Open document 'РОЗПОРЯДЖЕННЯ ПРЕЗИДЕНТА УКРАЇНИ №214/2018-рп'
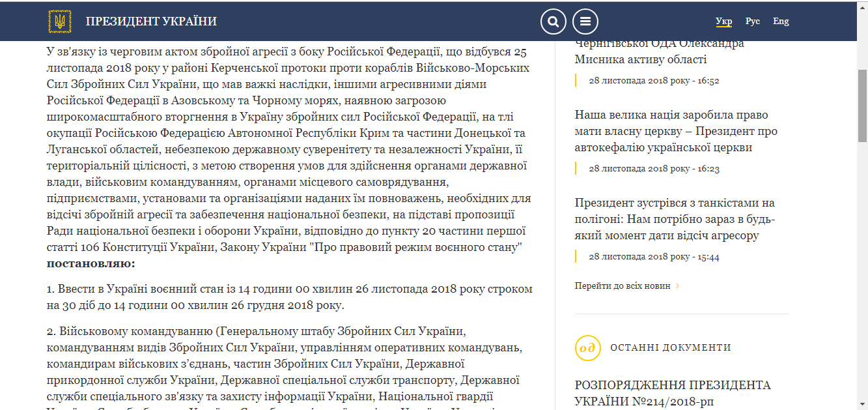This screenshot has height=410, width=868. point(673,393)
